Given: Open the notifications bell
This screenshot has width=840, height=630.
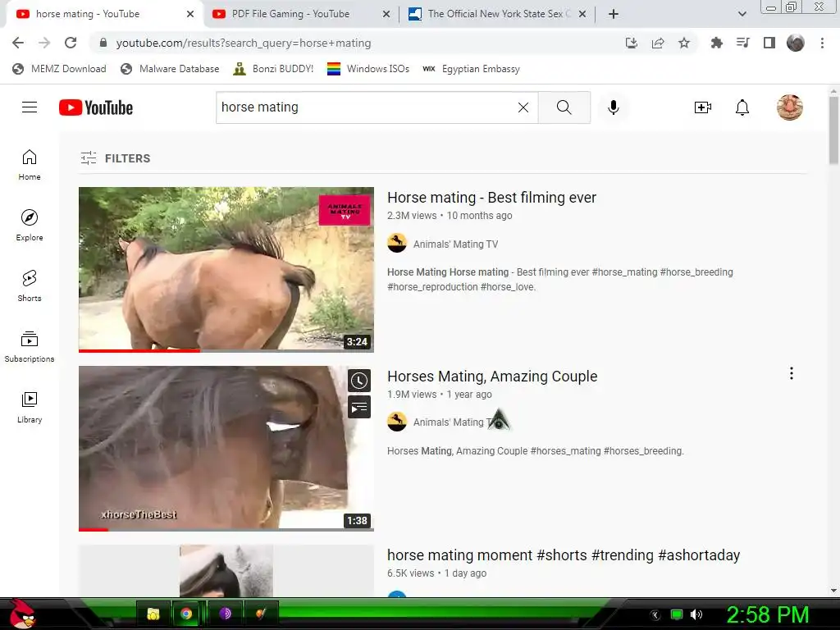Looking at the screenshot, I should pos(742,107).
